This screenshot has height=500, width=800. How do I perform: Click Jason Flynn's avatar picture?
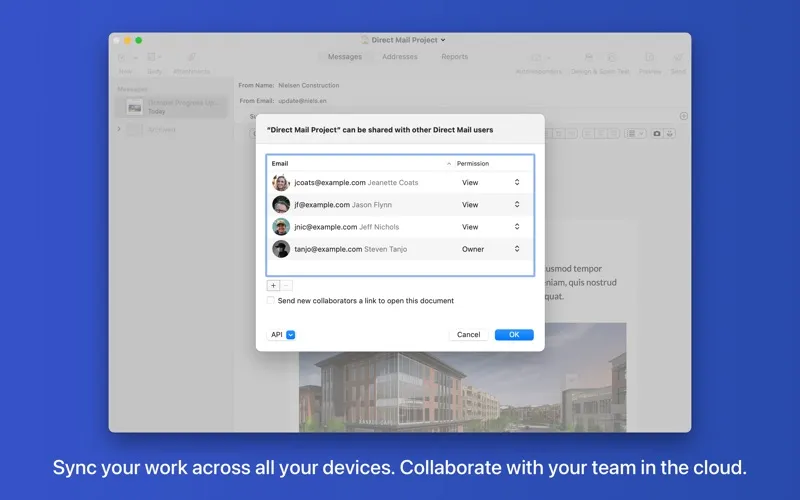[281, 205]
